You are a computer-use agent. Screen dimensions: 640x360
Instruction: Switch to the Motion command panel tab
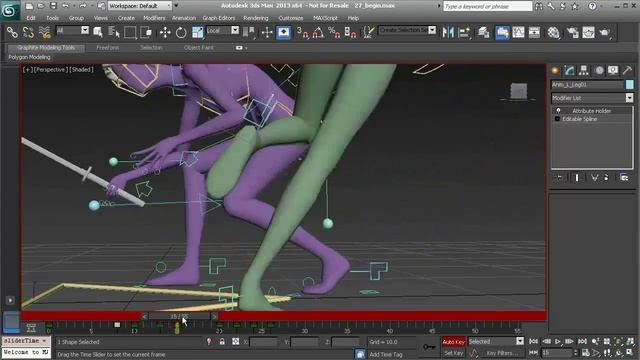pos(599,70)
